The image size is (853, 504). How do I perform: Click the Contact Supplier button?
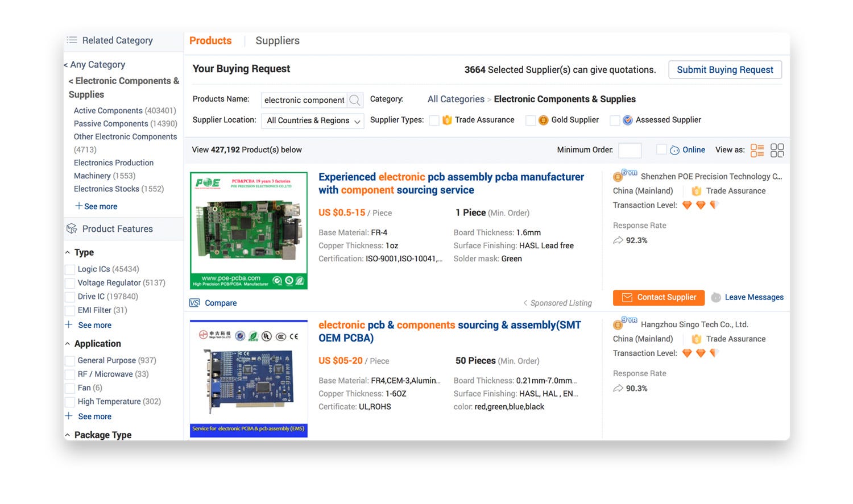click(x=659, y=297)
